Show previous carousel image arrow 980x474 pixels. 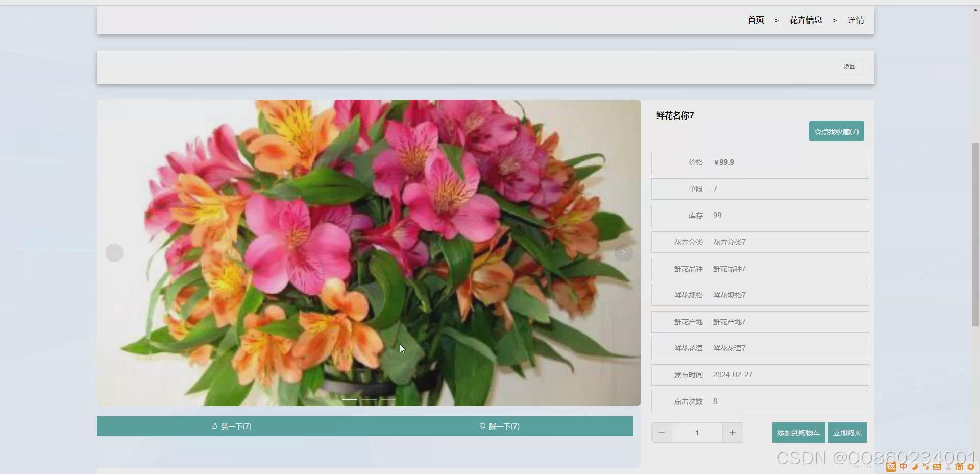(x=114, y=253)
